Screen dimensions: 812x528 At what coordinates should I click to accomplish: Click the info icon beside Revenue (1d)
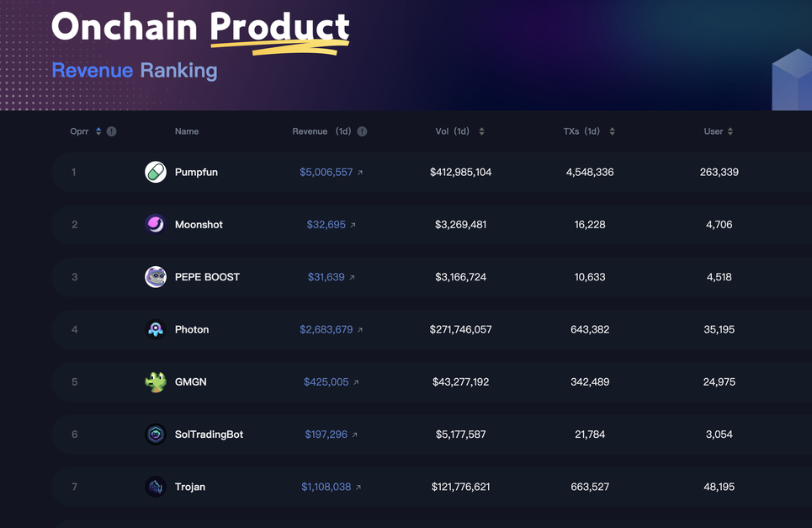tap(362, 131)
